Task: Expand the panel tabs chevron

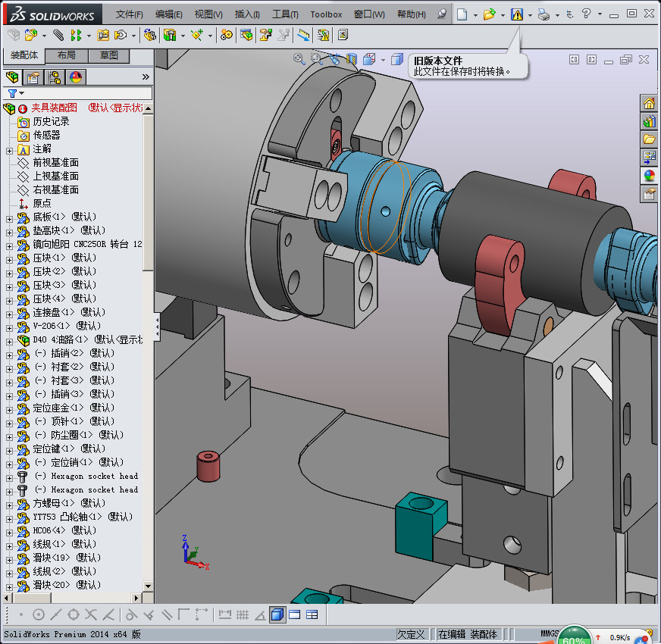Action: [x=146, y=77]
